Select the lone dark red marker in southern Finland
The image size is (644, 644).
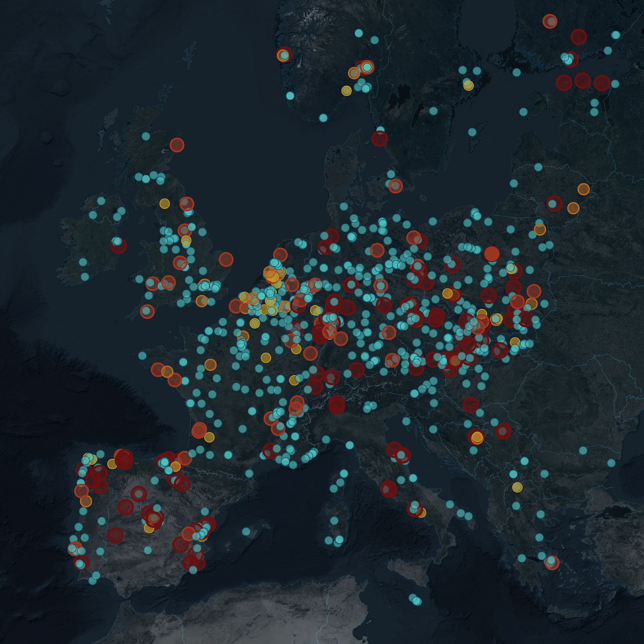pyautogui.click(x=579, y=37)
